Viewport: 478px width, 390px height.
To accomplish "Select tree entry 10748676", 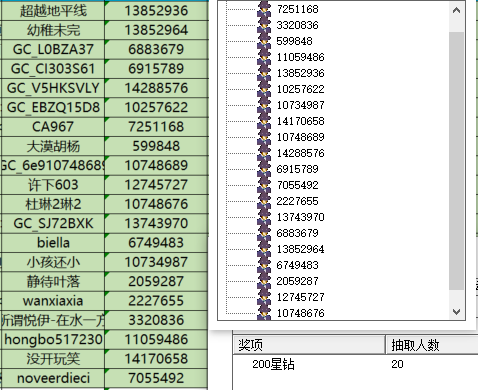I will [300, 313].
